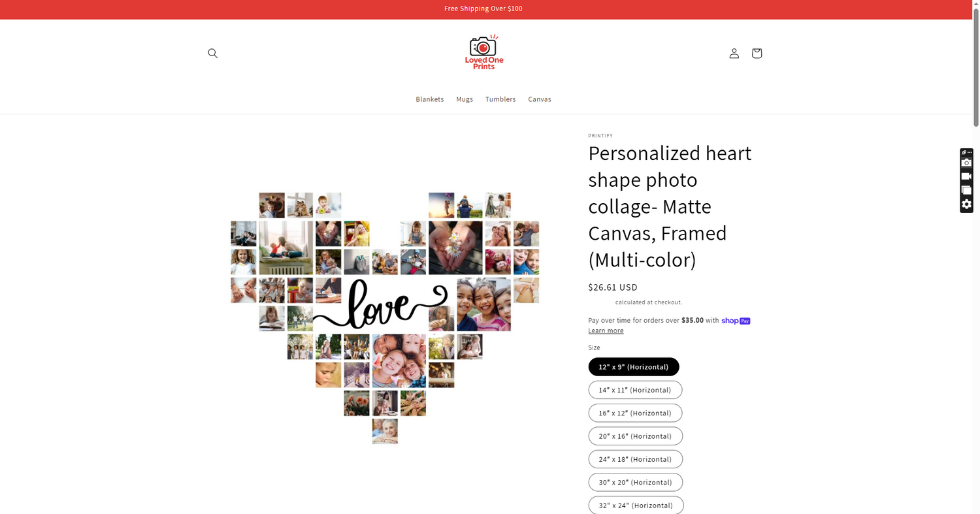Open the search magnifier icon
This screenshot has height=514, width=980.
212,54
